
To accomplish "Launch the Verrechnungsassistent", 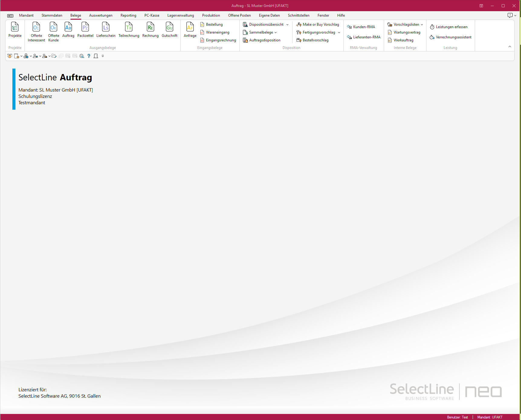I will point(451,37).
